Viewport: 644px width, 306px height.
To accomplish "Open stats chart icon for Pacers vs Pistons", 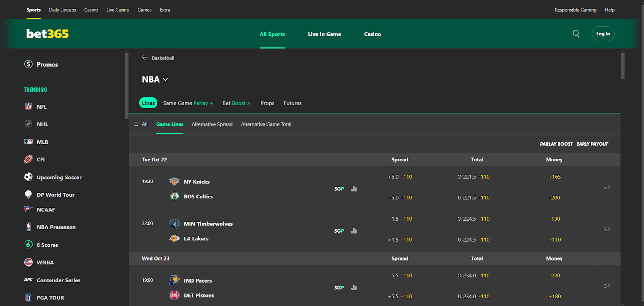I will [x=354, y=287].
